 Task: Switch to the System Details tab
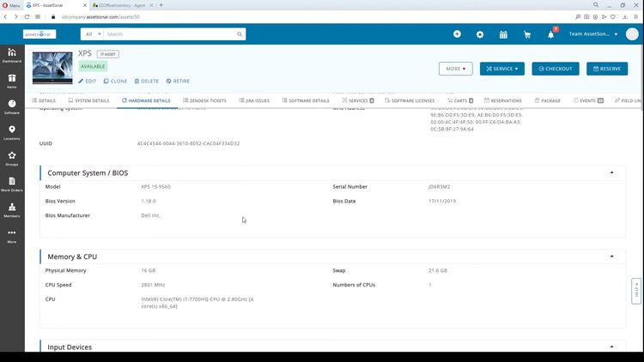click(89, 100)
